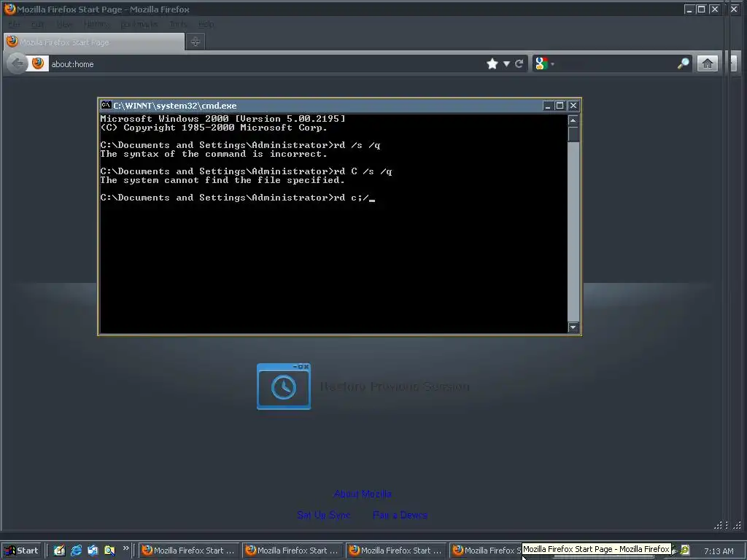This screenshot has width=747, height=560.
Task: Click the Firefox back arrow button
Action: coord(18,63)
